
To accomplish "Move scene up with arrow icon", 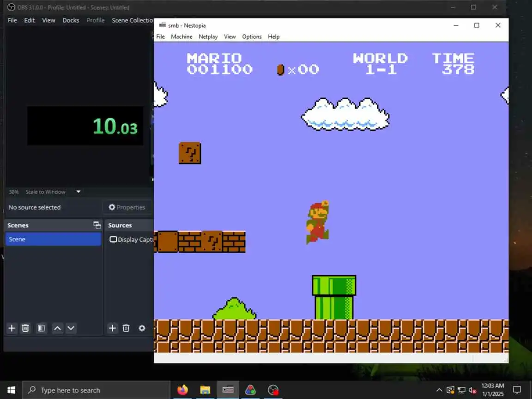I will click(x=58, y=328).
